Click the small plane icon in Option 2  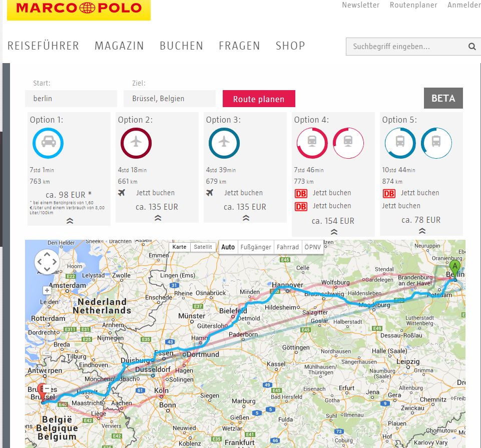coord(122,193)
